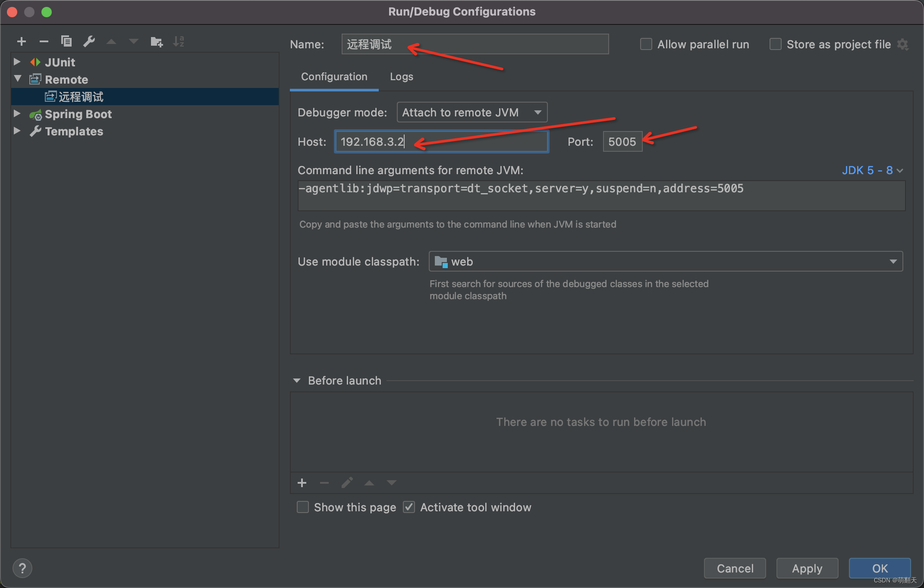Click the Apply button
This screenshot has width=924, height=588.
pos(807,568)
